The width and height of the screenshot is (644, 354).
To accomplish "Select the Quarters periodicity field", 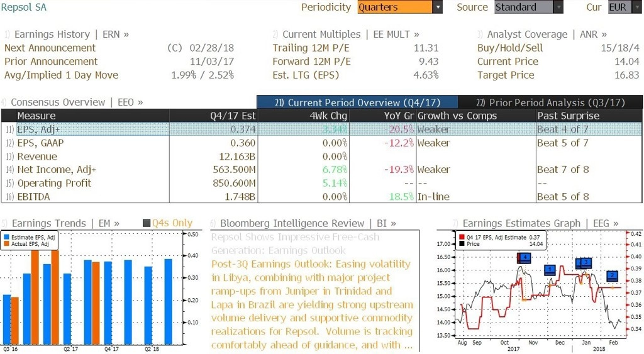I will click(395, 7).
